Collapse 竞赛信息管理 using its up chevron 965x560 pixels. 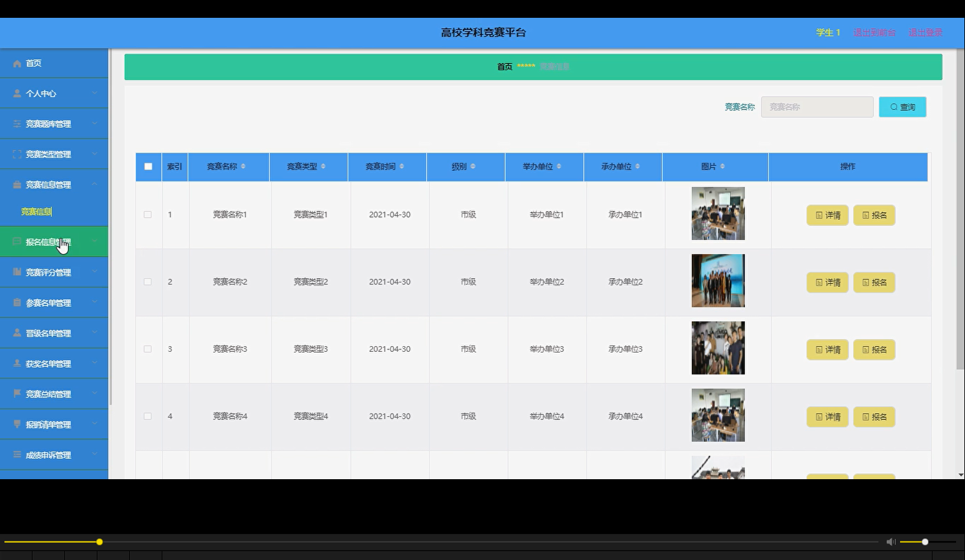[x=94, y=185]
